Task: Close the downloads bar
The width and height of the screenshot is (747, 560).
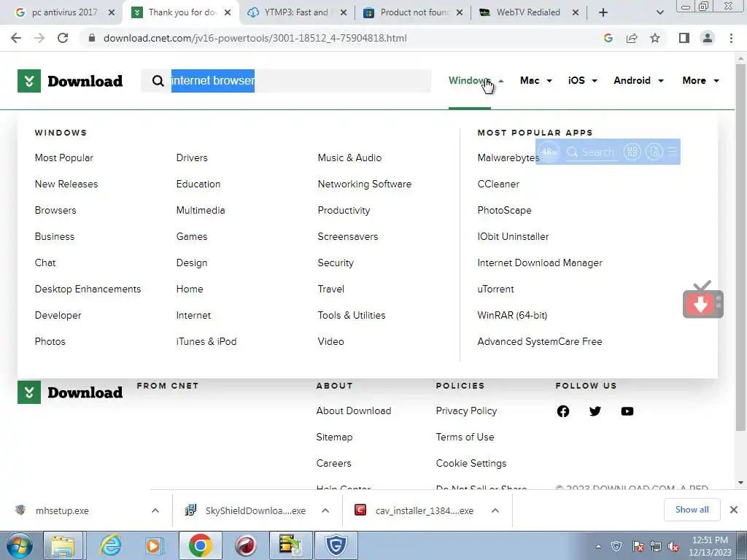Action: click(734, 510)
